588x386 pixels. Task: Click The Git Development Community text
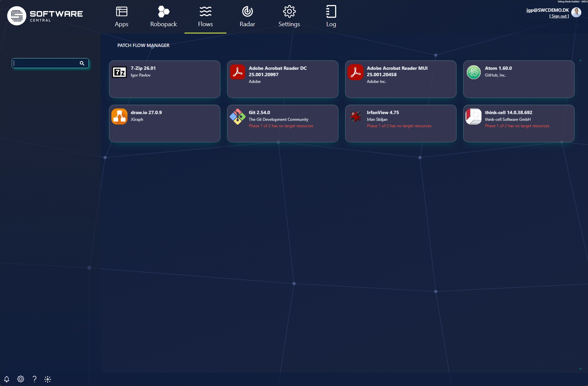click(278, 119)
